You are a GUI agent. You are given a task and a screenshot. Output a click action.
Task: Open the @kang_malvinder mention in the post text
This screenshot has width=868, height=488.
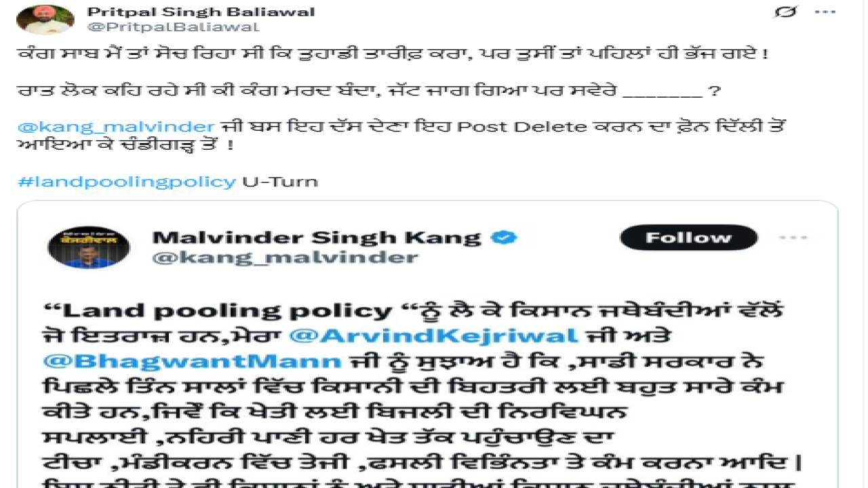click(116, 127)
